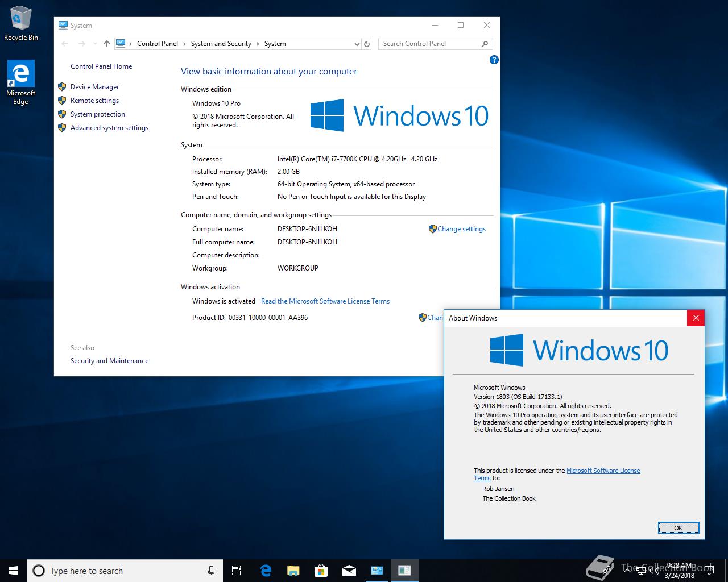The height and width of the screenshot is (582, 728).
Task: Open System protection link
Action: [x=98, y=114]
